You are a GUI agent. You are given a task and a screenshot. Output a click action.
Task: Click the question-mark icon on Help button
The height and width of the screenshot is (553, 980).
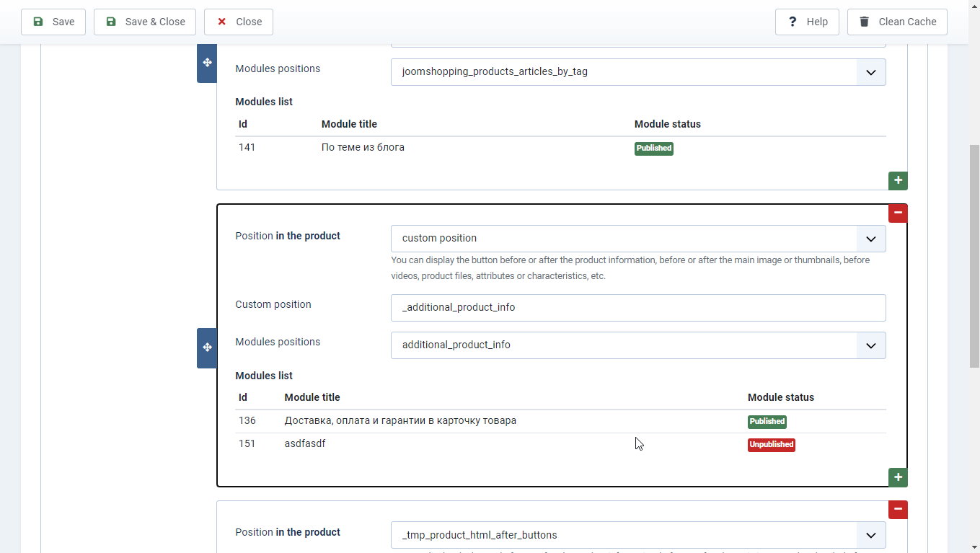click(791, 21)
